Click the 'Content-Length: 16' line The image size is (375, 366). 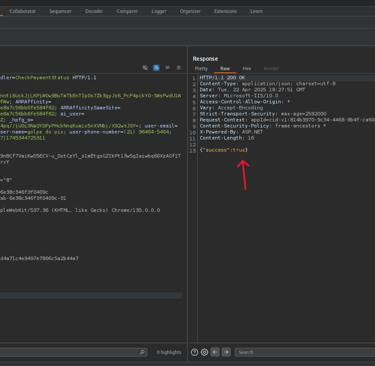click(x=227, y=138)
